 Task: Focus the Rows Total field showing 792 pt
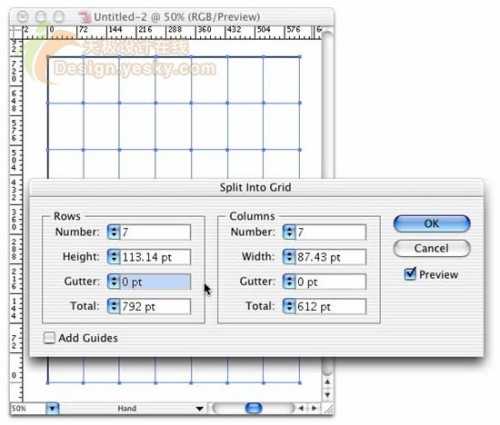click(155, 307)
